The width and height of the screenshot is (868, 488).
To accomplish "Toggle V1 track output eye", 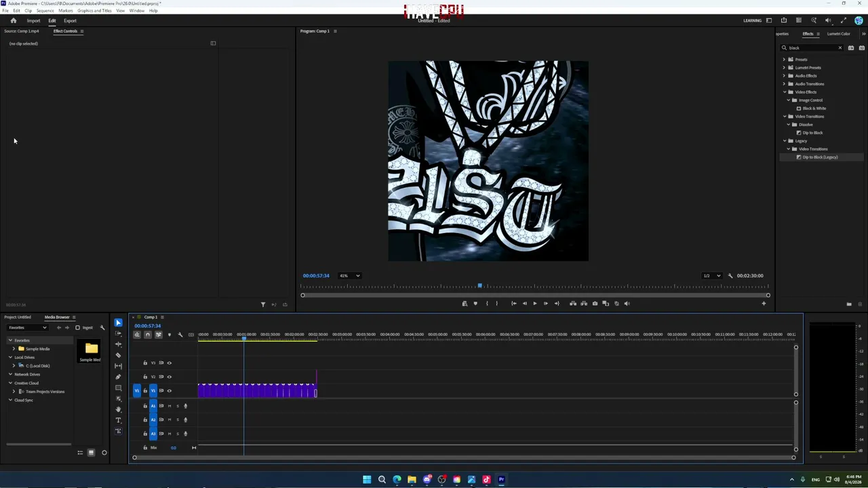I will 170,391.
